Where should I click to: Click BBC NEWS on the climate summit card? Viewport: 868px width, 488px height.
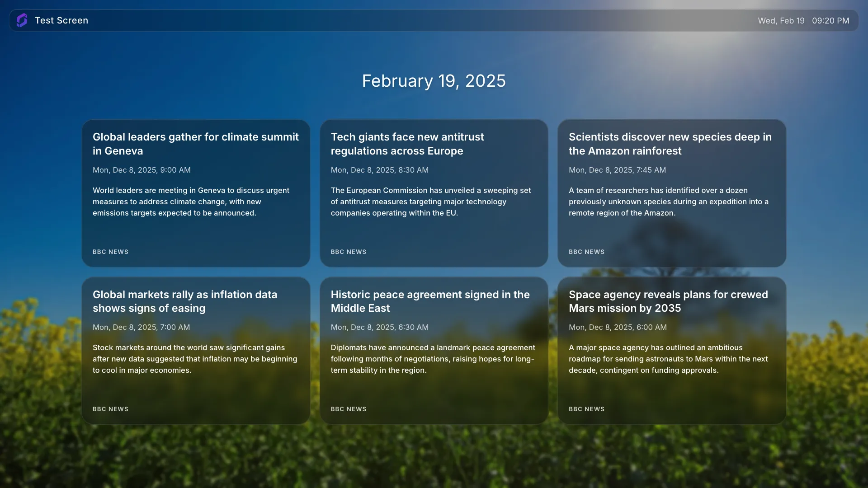pos(110,252)
